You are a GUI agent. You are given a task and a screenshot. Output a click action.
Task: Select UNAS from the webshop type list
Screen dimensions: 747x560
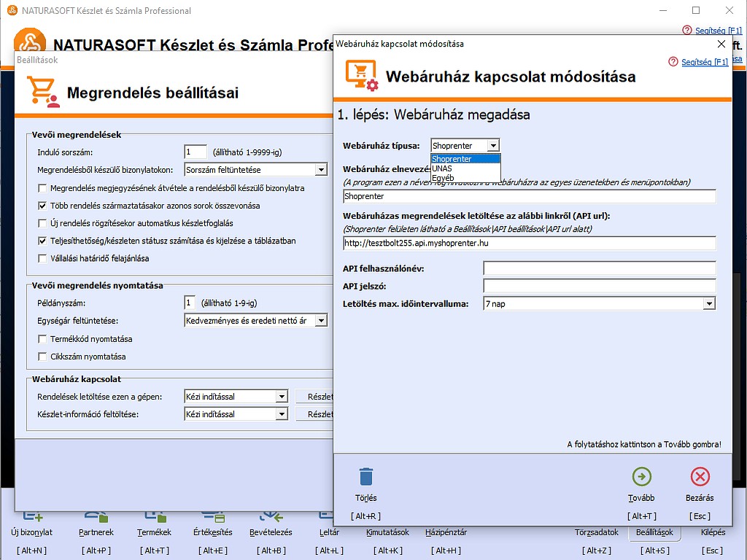click(x=442, y=168)
